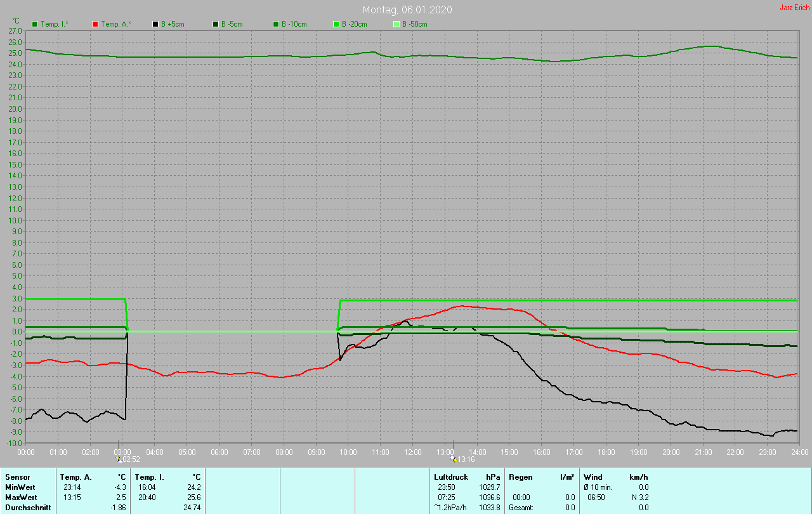Click the pressure average '1033.8'

click(489, 508)
